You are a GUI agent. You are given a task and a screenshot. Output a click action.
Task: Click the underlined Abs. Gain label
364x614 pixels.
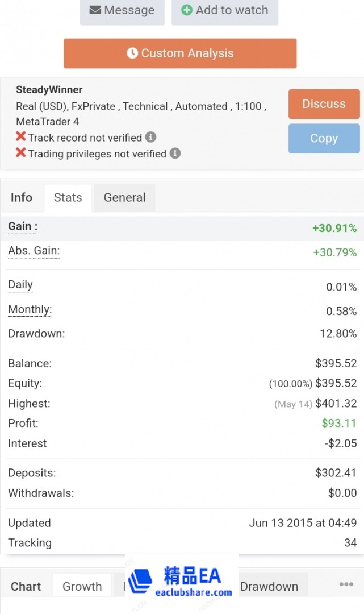(34, 251)
